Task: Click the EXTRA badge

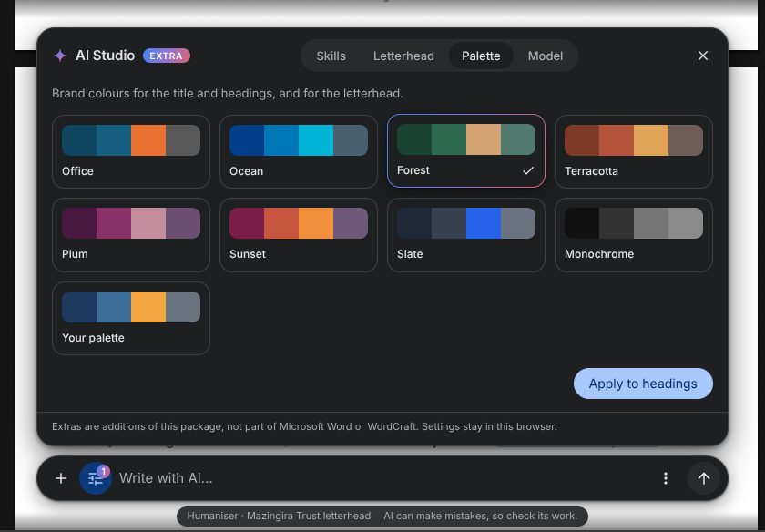Action: click(167, 56)
